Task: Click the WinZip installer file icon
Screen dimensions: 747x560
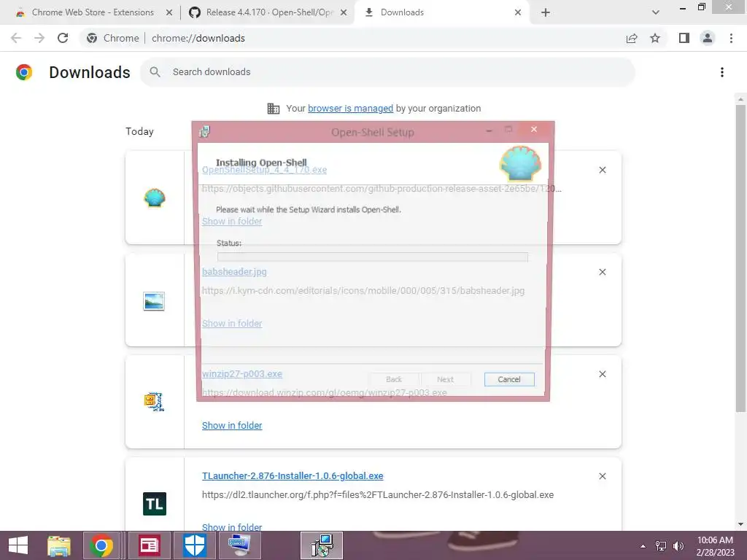Action: [x=154, y=402]
